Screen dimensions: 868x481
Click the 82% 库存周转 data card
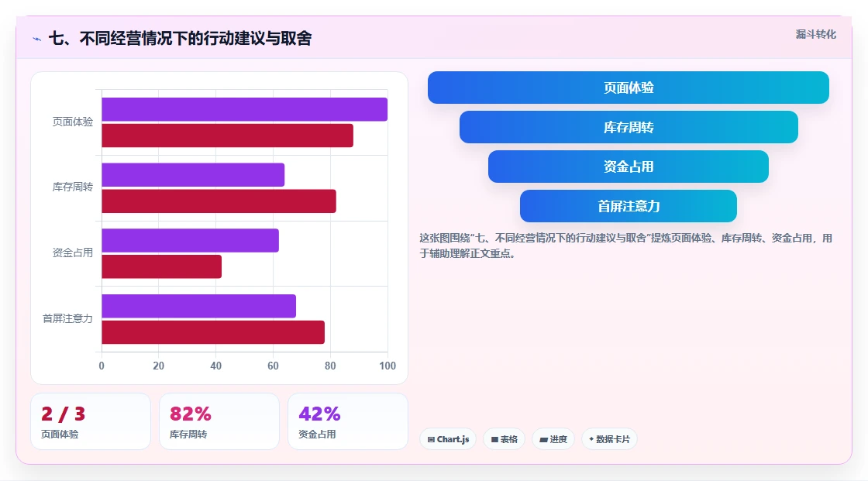[x=219, y=421]
